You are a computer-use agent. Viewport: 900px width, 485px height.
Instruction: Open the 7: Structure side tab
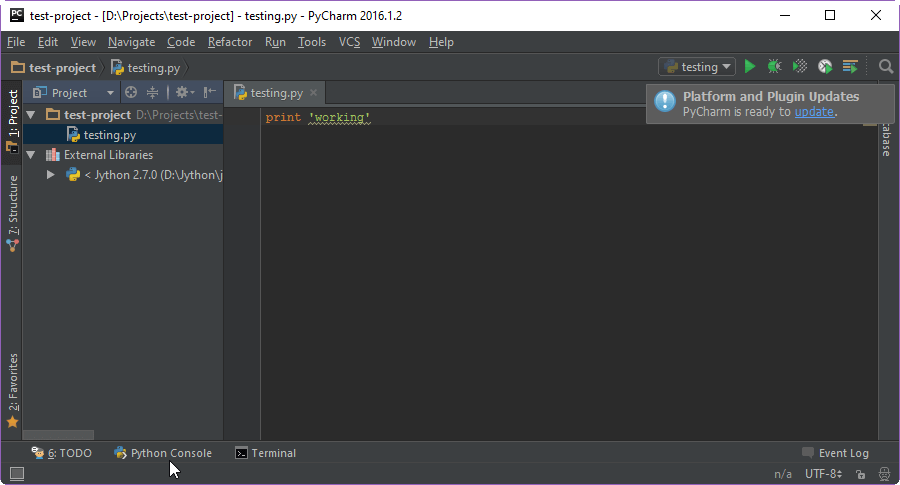(12, 214)
